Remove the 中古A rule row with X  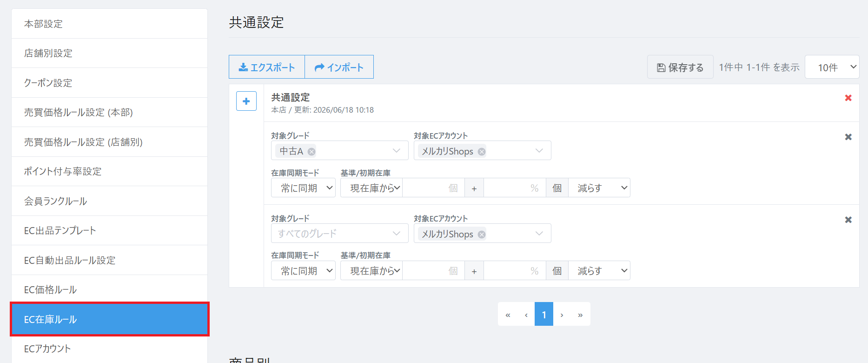pyautogui.click(x=848, y=137)
